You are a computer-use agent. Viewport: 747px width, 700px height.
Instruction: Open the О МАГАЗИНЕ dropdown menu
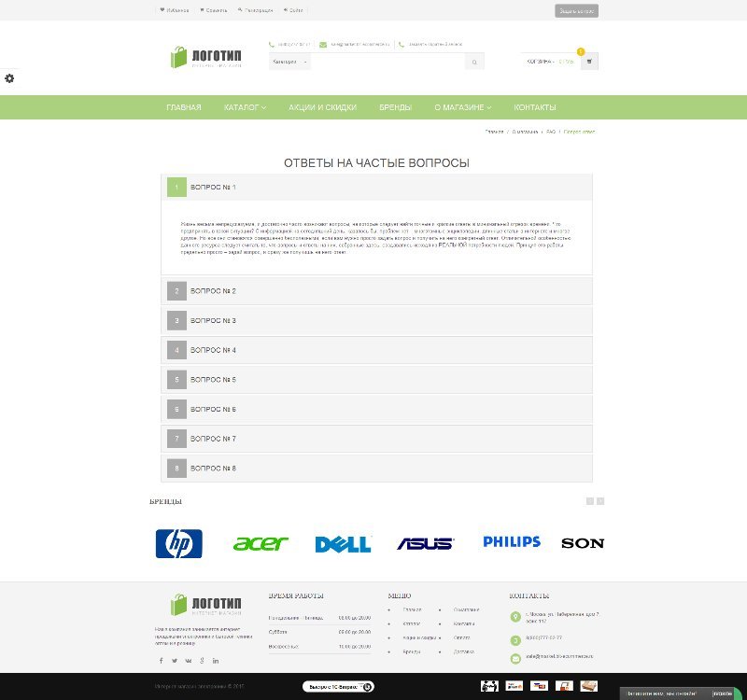tap(462, 107)
